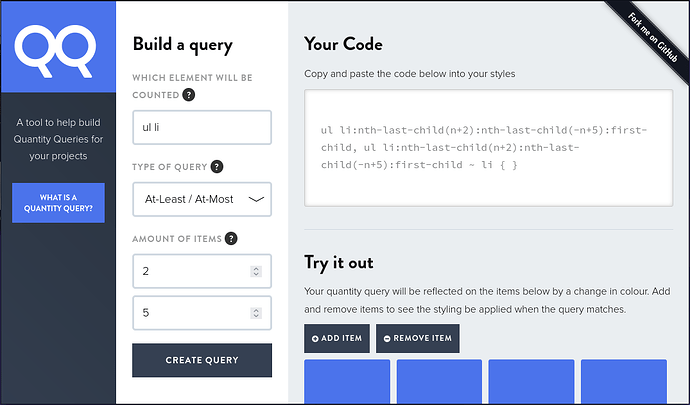The width and height of the screenshot is (690, 405).
Task: Click help icon next to Amount of Items
Action: point(231,239)
